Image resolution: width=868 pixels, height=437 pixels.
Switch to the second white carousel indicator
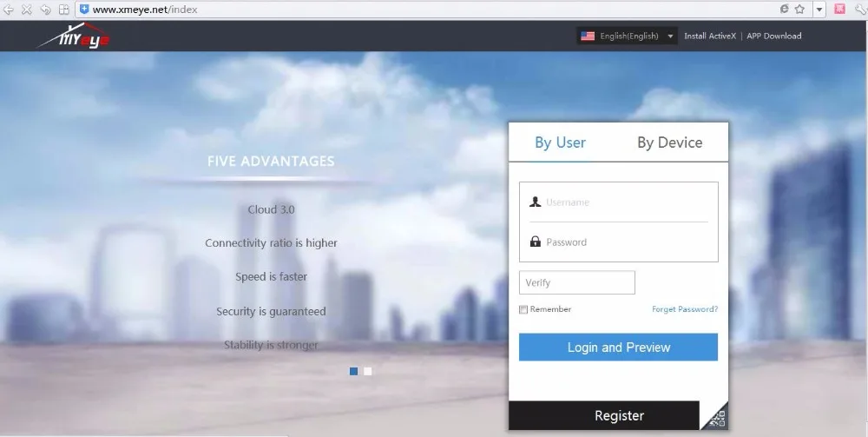[368, 371]
